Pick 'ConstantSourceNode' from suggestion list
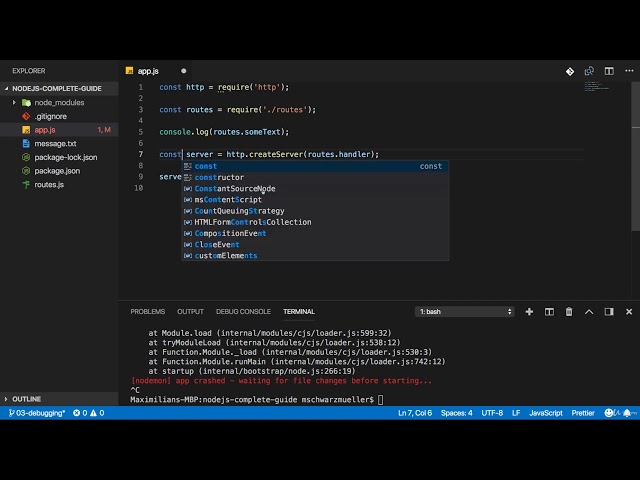640x480 pixels. 315,189
